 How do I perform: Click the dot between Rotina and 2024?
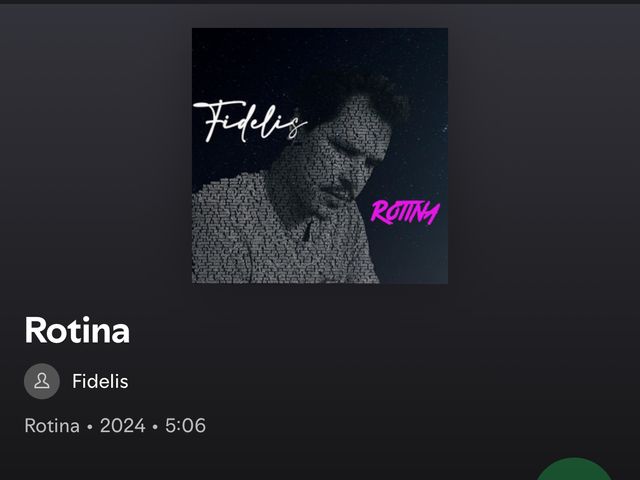[90, 427]
